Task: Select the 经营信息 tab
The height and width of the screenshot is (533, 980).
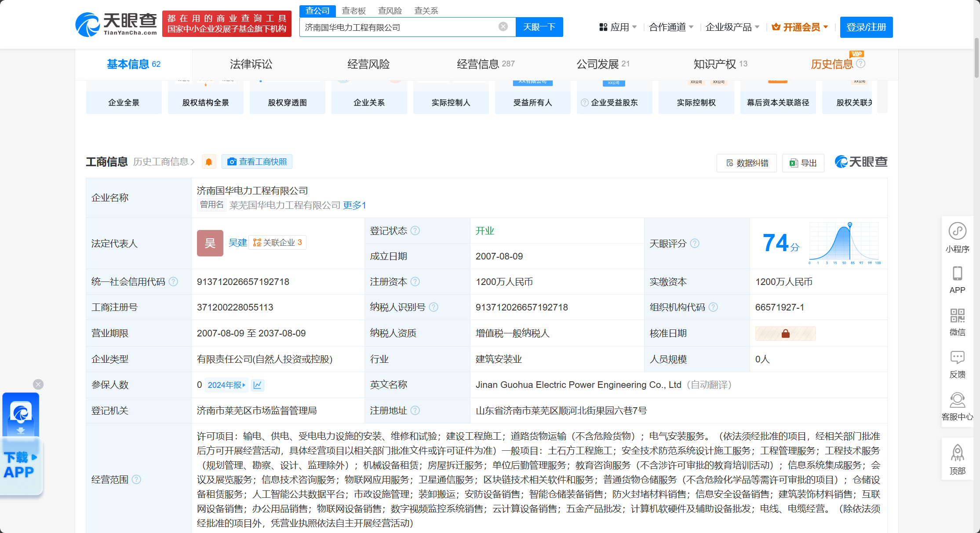Action: (486, 64)
